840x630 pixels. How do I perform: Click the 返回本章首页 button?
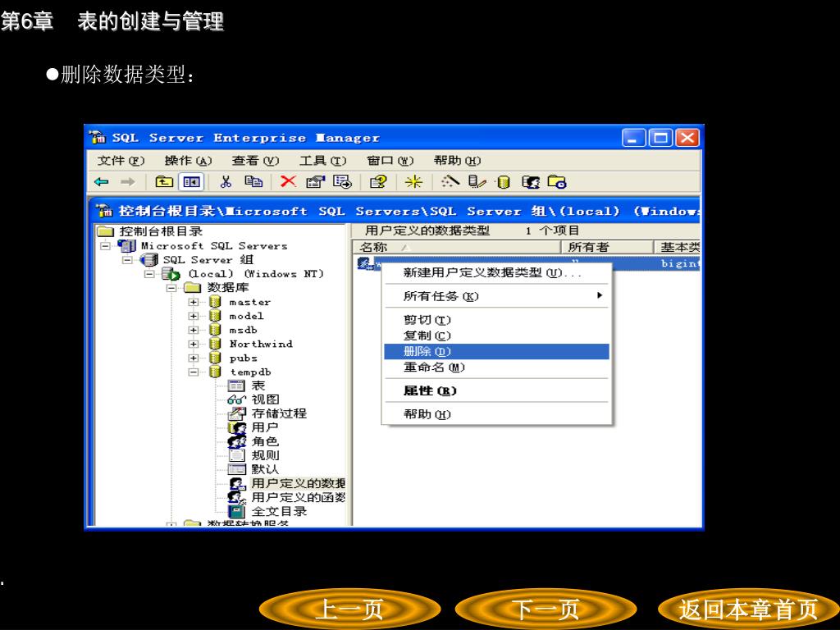[x=748, y=609]
